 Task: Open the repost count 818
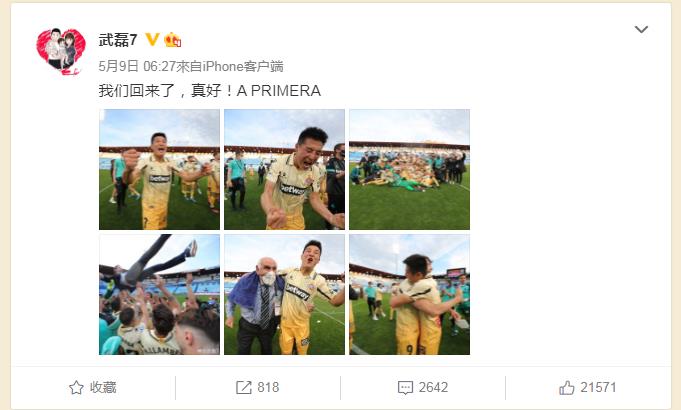[268, 387]
